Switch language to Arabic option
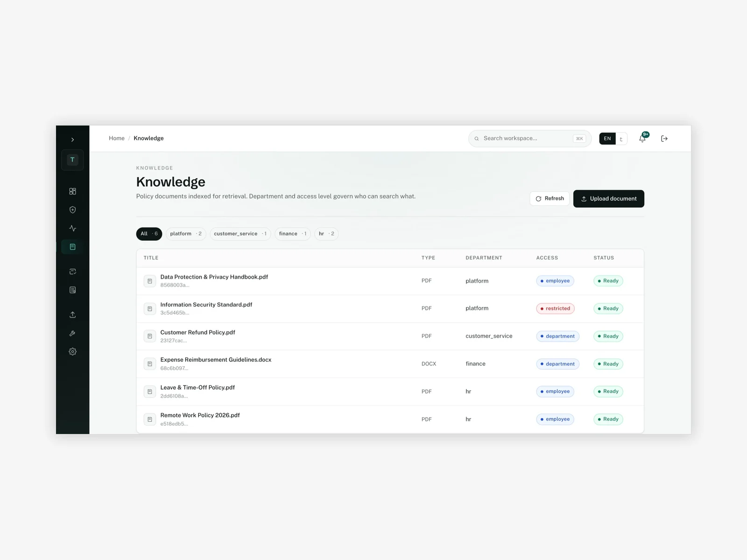Screen dimensions: 747x560 pyautogui.click(x=621, y=139)
